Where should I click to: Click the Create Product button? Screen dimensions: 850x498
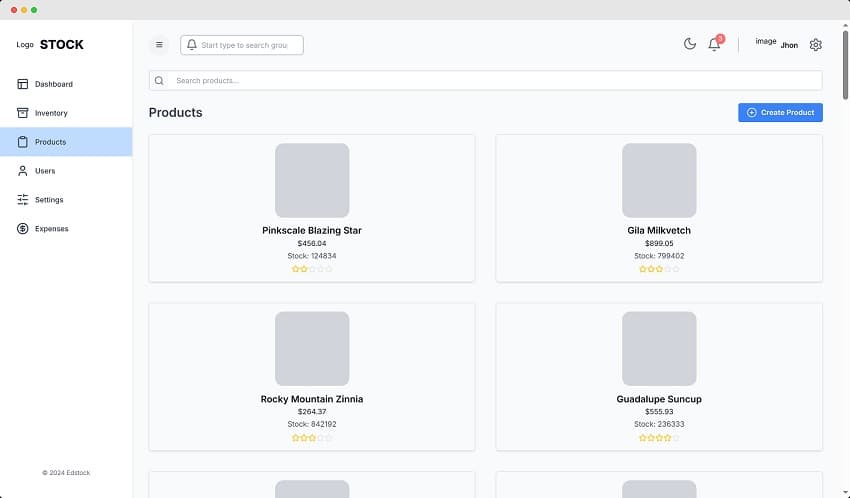tap(780, 113)
